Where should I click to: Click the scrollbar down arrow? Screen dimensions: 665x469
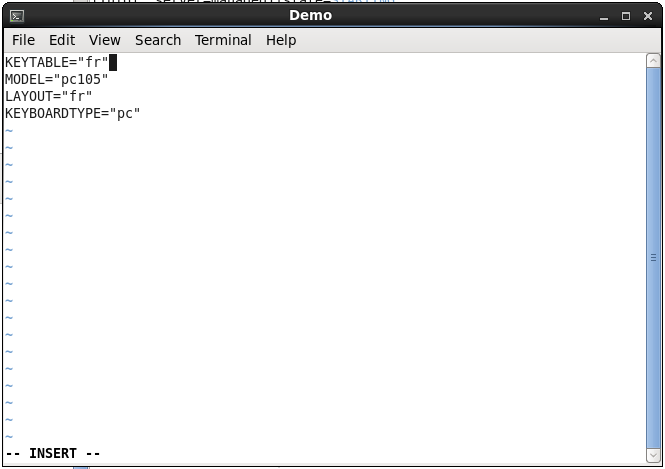coord(654,457)
